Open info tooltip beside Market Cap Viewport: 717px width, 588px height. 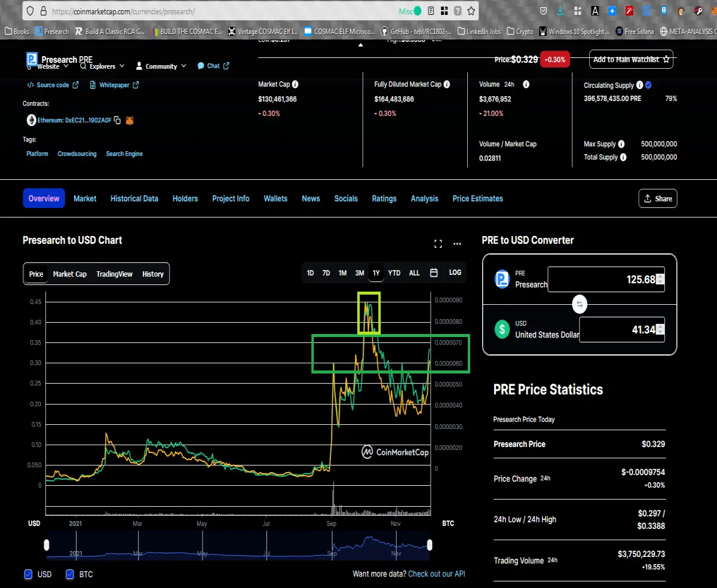tap(295, 85)
